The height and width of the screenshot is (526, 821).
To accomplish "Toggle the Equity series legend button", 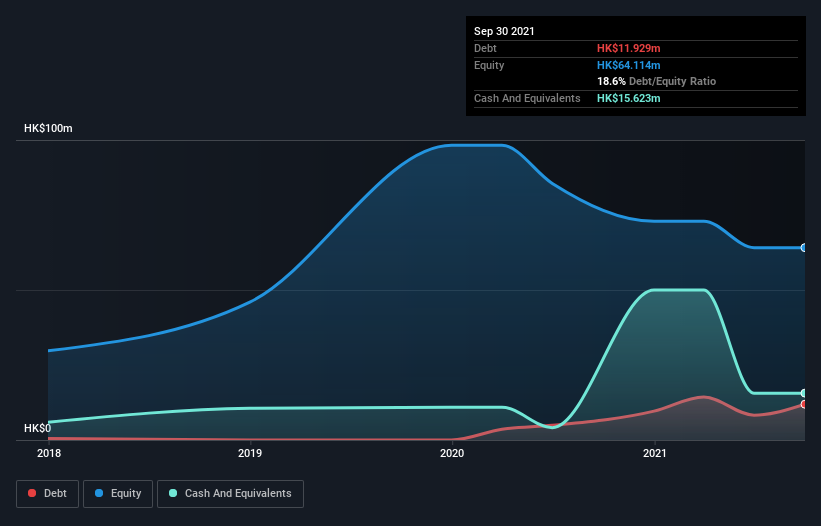I will pyautogui.click(x=118, y=494).
